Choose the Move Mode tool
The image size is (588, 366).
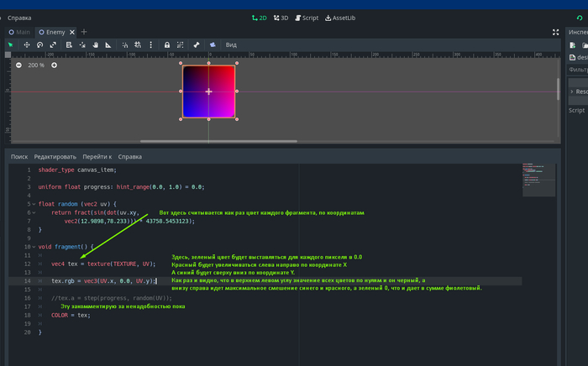[27, 44]
